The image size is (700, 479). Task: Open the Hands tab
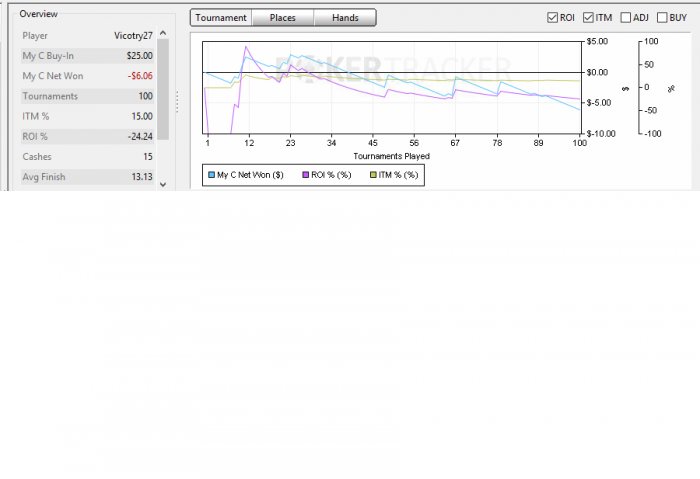click(x=345, y=18)
